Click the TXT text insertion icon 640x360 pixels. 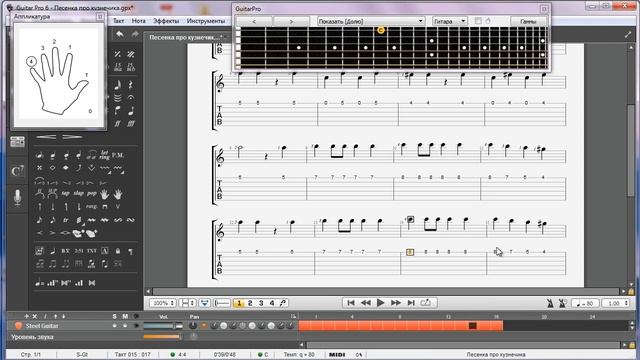tap(91, 251)
